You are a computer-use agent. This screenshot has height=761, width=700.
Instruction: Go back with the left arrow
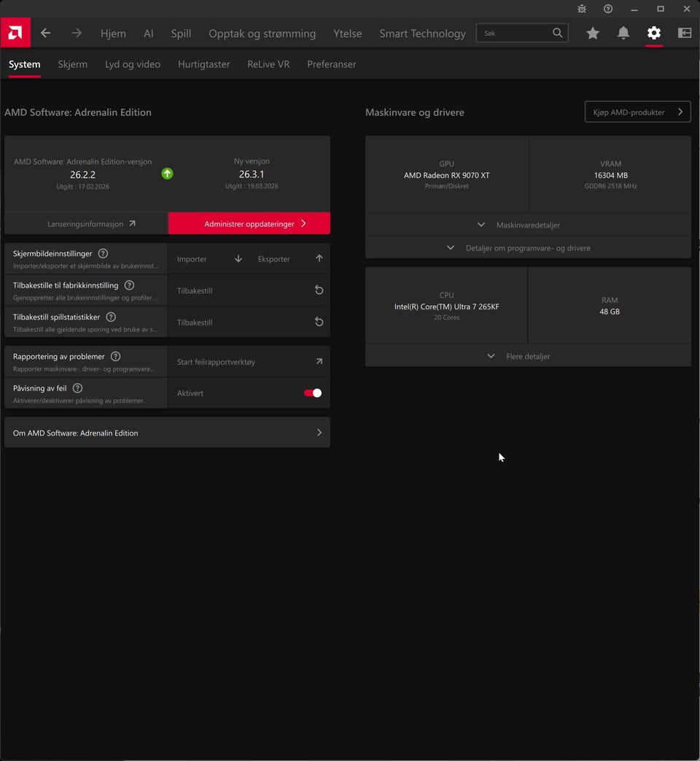46,33
